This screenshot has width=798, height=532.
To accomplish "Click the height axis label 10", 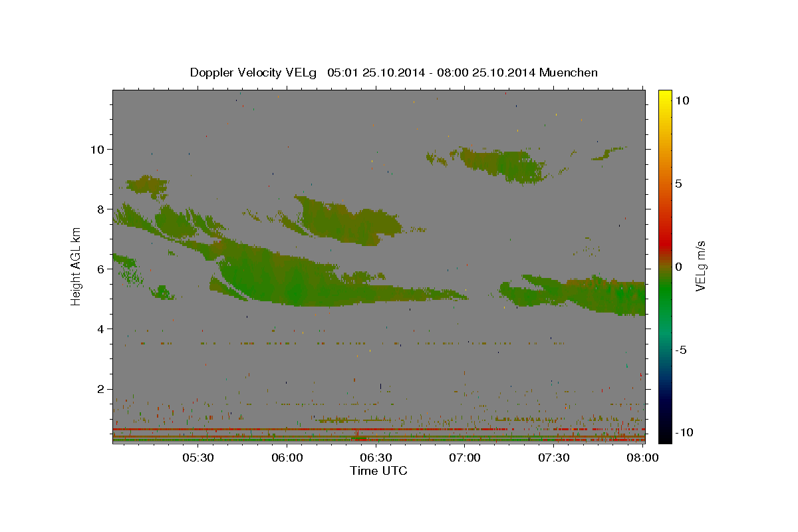I will (x=98, y=149).
